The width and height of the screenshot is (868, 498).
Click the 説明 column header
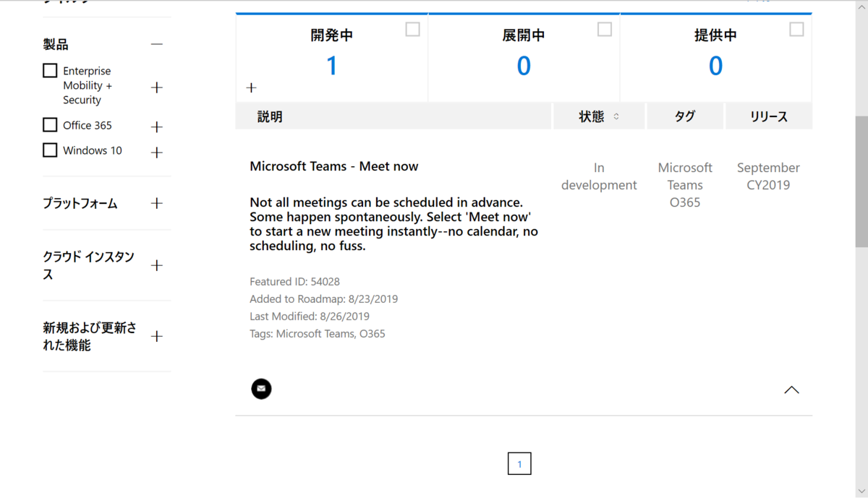(393, 116)
